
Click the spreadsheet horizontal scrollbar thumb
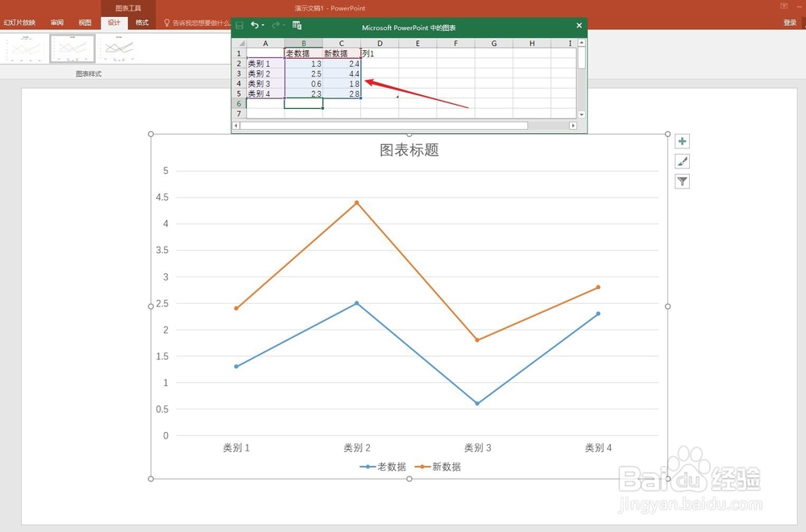click(x=384, y=126)
